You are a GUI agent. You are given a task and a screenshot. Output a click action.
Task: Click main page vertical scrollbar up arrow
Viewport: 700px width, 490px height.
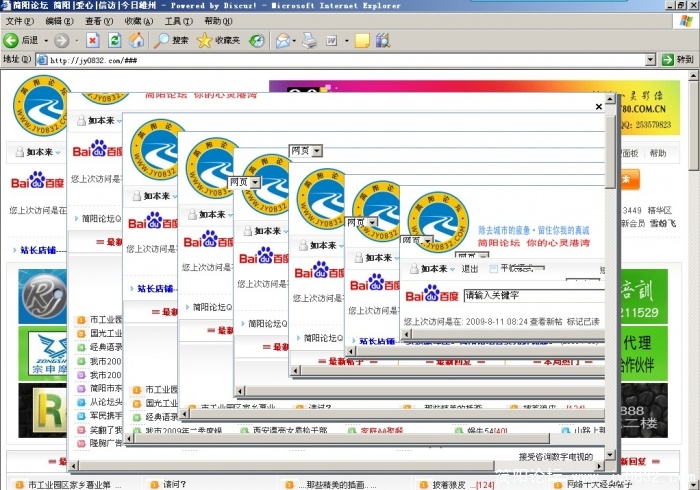coord(694,76)
